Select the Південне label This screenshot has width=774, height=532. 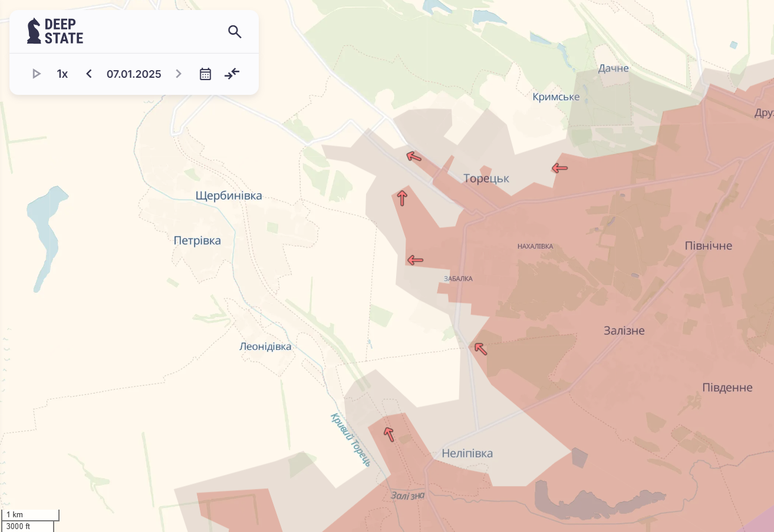point(727,388)
